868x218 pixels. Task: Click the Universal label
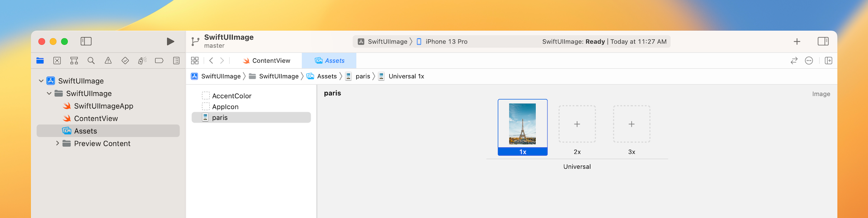[x=577, y=166]
